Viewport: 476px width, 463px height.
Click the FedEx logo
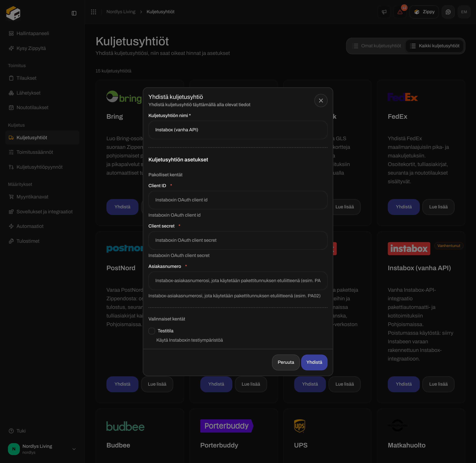[x=403, y=97]
